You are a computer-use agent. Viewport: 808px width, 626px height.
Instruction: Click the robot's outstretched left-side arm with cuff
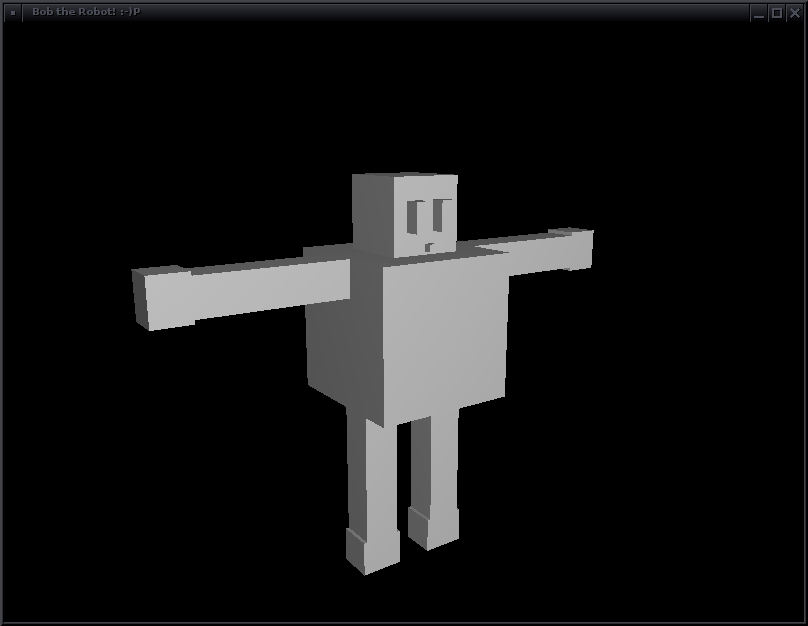tap(241, 294)
